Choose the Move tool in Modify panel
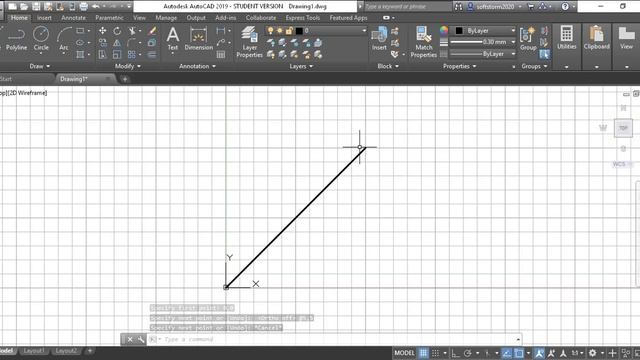Image resolution: width=640 pixels, height=360 pixels. 102,31
